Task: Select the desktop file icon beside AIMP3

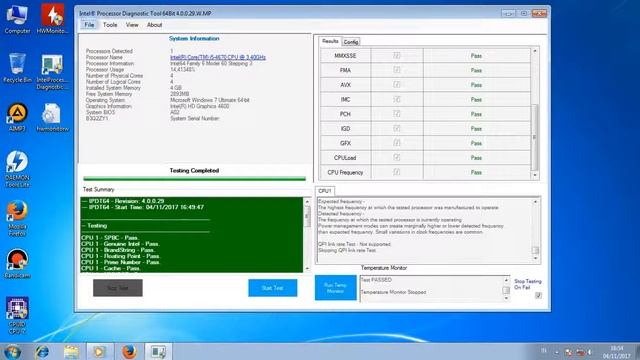Action: (x=52, y=117)
